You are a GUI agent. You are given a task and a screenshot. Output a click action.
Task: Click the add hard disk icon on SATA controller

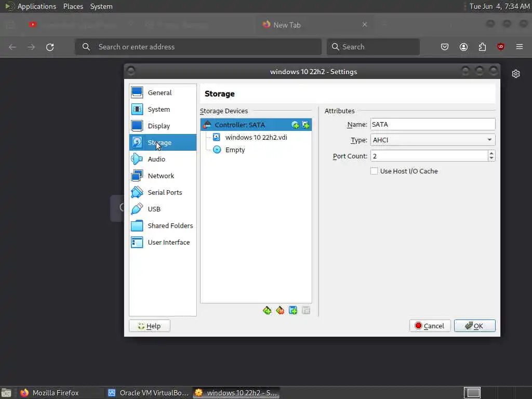pyautogui.click(x=305, y=125)
